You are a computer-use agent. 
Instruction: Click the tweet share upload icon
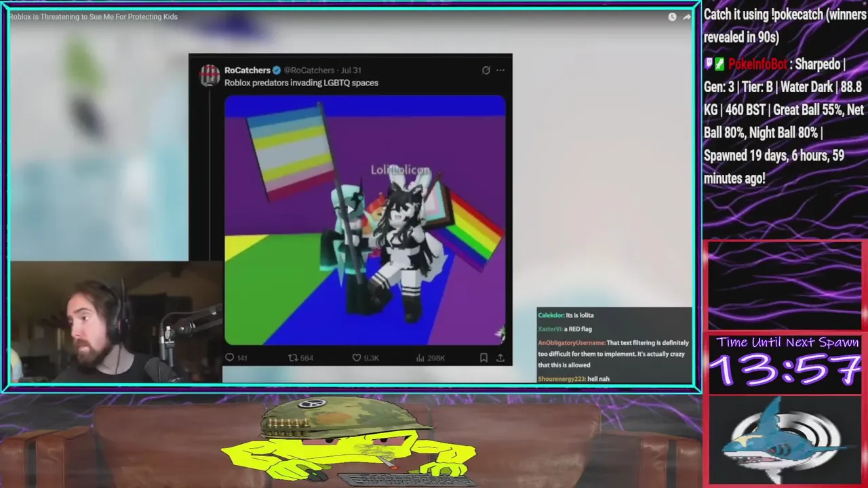(x=500, y=358)
